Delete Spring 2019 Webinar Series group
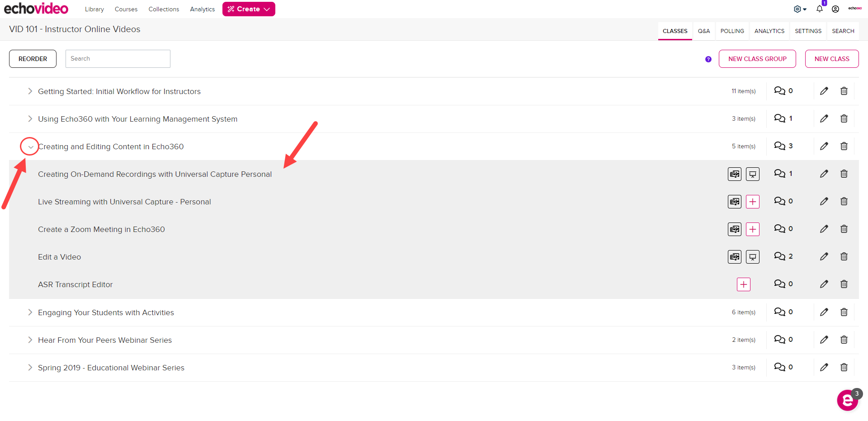This screenshot has height=421, width=868. pyautogui.click(x=844, y=367)
